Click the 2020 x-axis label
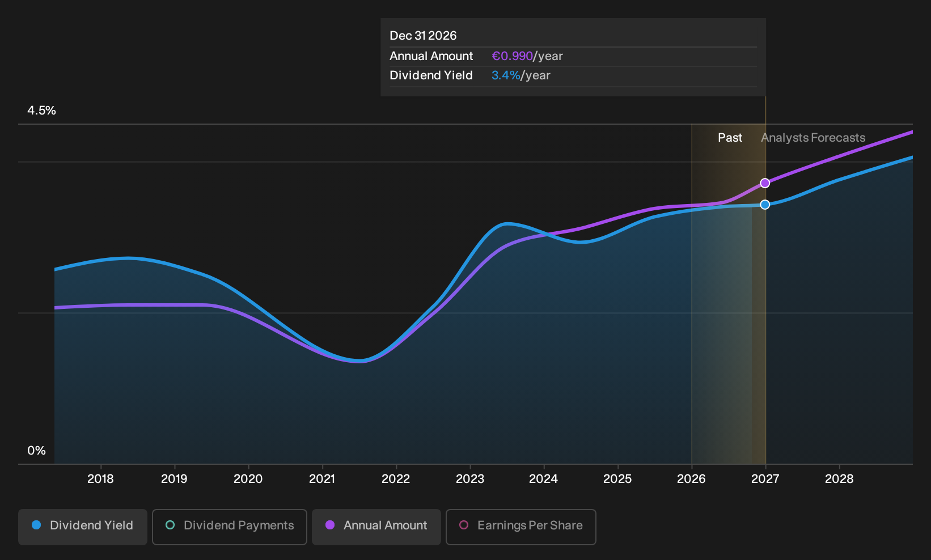Viewport: 931px width, 560px height. 248,479
